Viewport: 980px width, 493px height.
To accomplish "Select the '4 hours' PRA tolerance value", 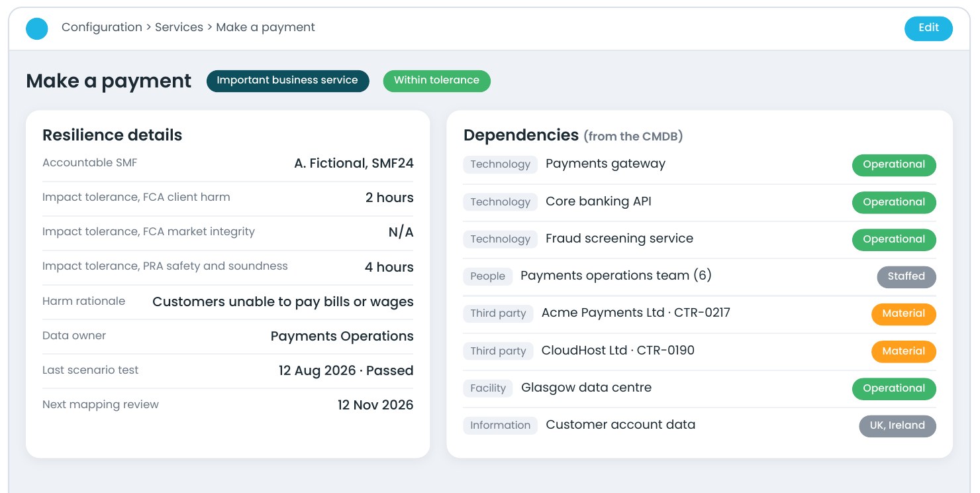I will coord(389,267).
